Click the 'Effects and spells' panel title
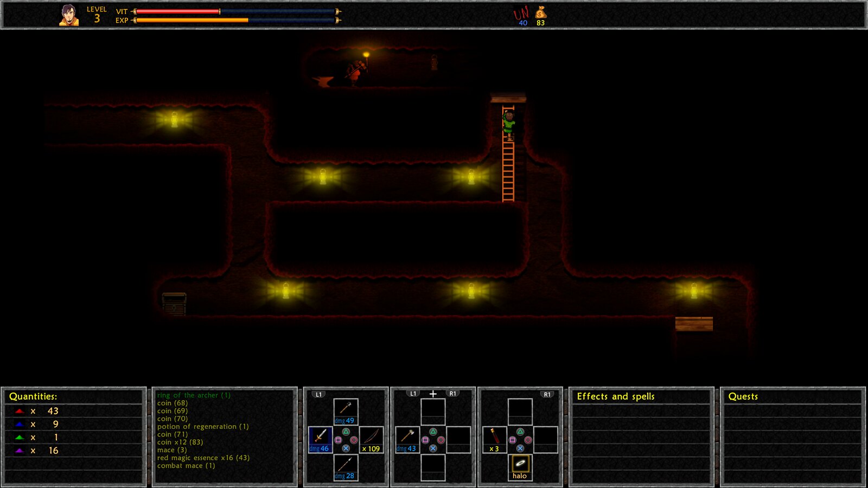This screenshot has height=488, width=868. (x=616, y=396)
